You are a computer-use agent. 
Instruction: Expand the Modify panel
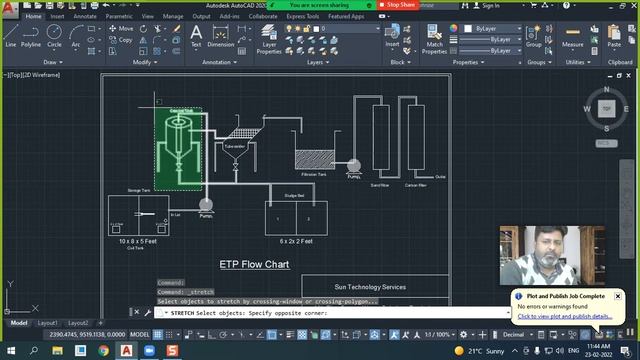[145, 62]
